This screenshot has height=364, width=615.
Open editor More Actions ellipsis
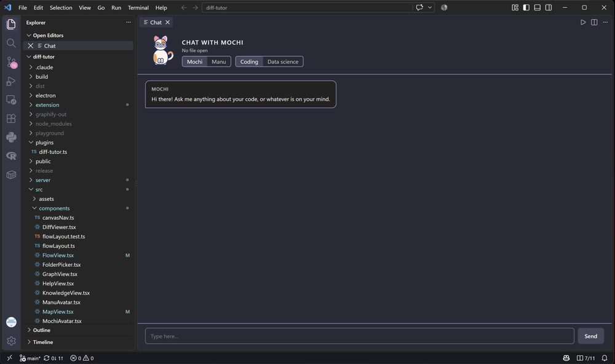coord(605,22)
